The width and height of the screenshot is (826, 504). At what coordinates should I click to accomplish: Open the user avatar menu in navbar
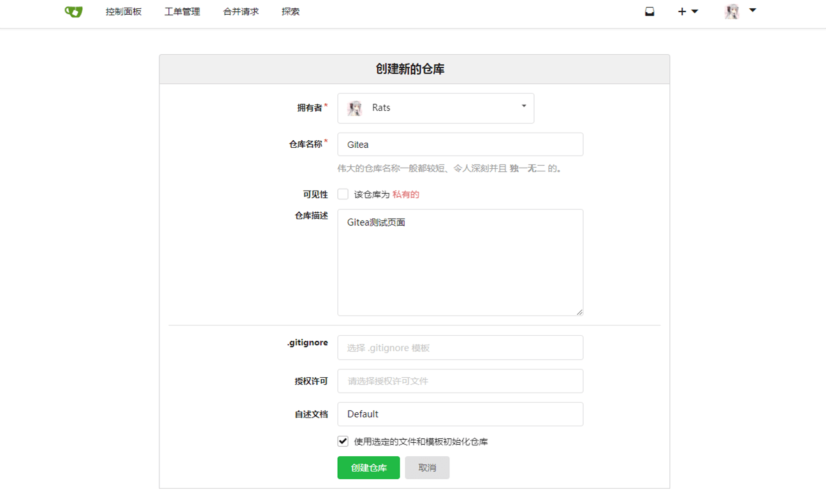pos(739,11)
